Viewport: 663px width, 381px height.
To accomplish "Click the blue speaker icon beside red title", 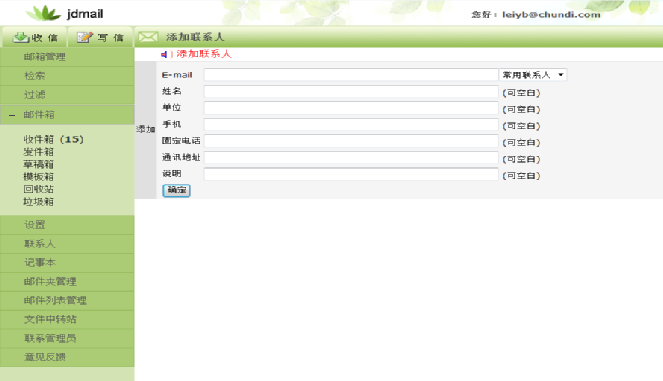I will (x=164, y=54).
